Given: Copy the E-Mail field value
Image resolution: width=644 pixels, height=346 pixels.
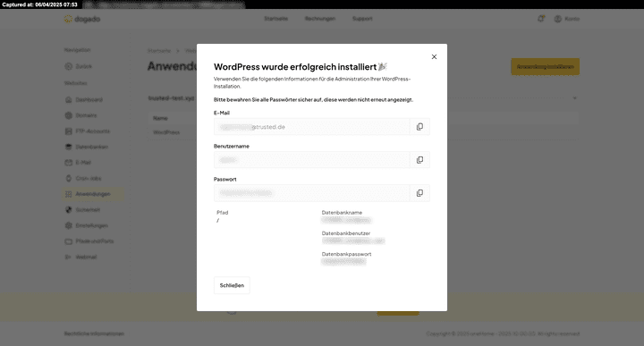Looking at the screenshot, I should click(x=419, y=127).
